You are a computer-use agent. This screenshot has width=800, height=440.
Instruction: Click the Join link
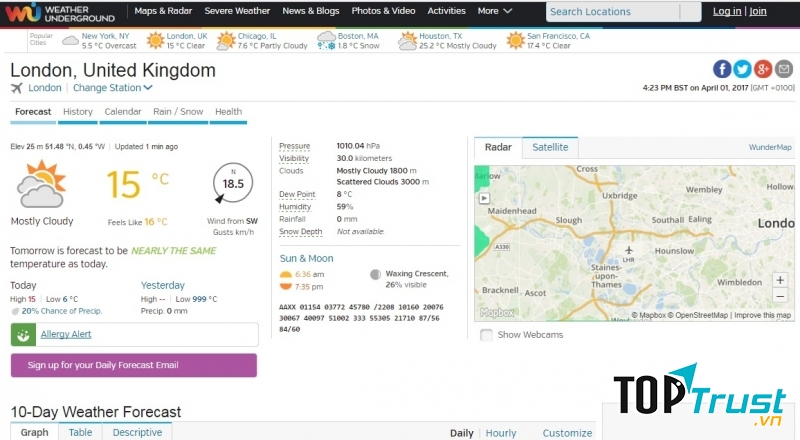[x=758, y=11]
